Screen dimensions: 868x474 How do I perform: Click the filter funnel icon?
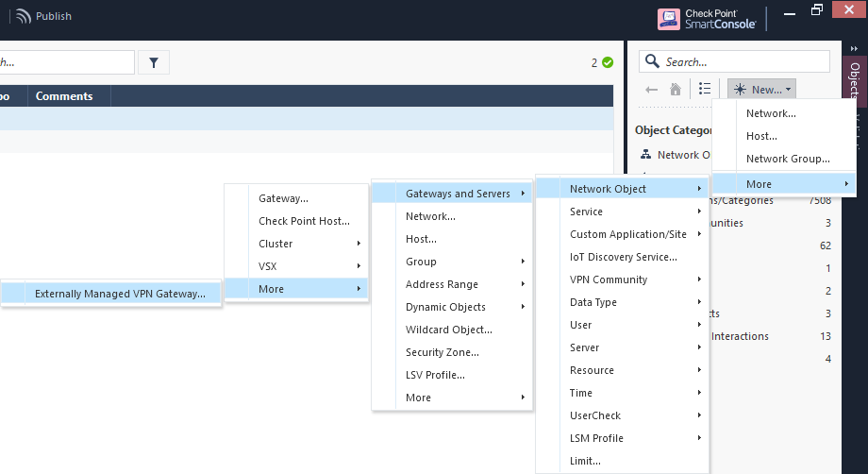point(154,62)
